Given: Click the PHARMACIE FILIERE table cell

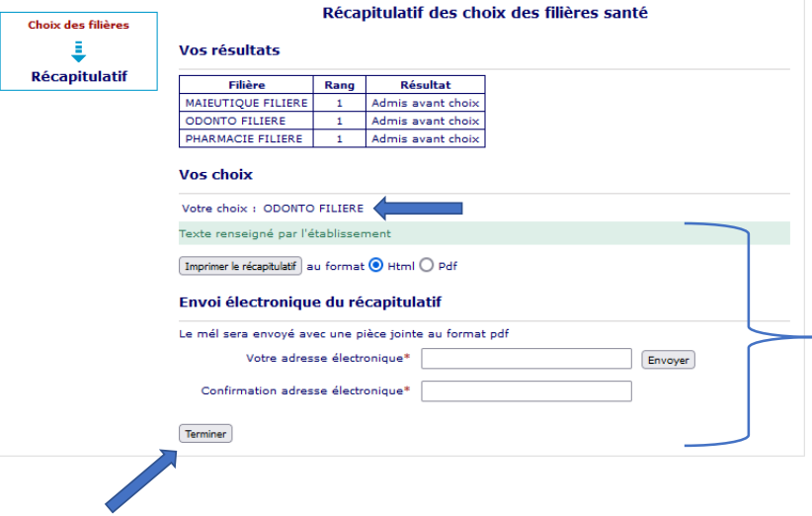Looking at the screenshot, I should click(246, 138).
